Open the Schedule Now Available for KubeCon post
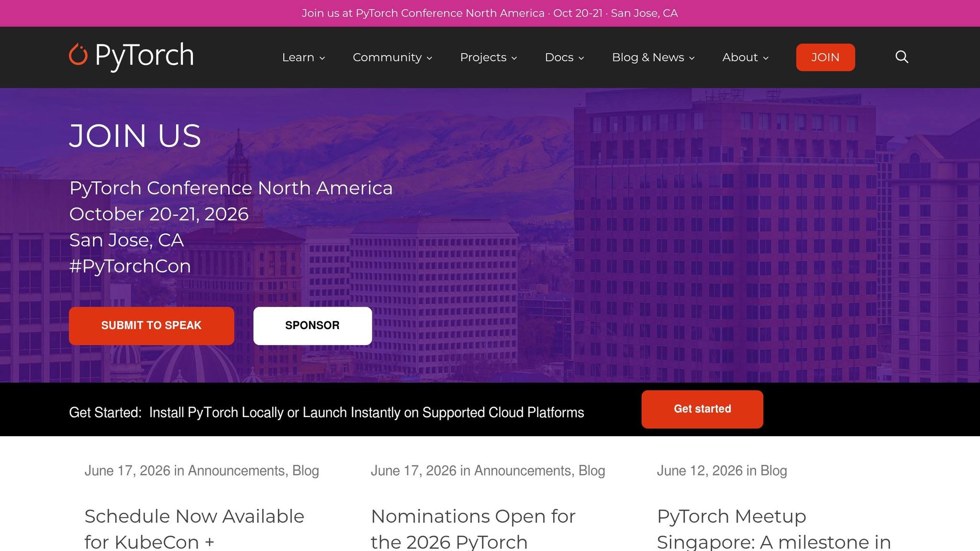The width and height of the screenshot is (980, 551). tap(194, 529)
